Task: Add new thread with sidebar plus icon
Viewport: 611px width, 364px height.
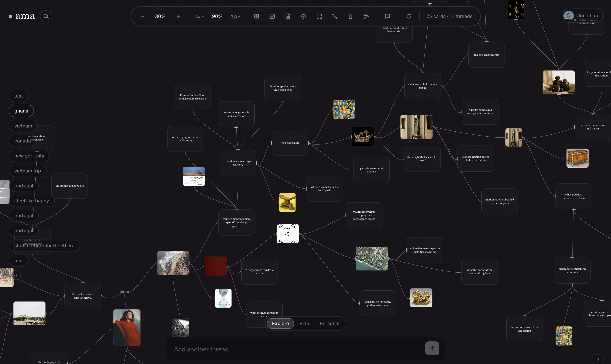Action: pyautogui.click(x=16, y=275)
